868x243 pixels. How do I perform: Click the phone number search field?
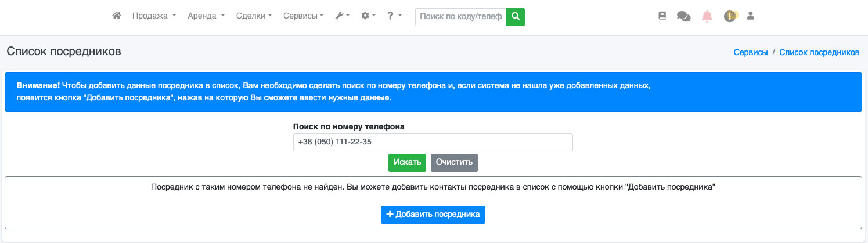click(433, 142)
